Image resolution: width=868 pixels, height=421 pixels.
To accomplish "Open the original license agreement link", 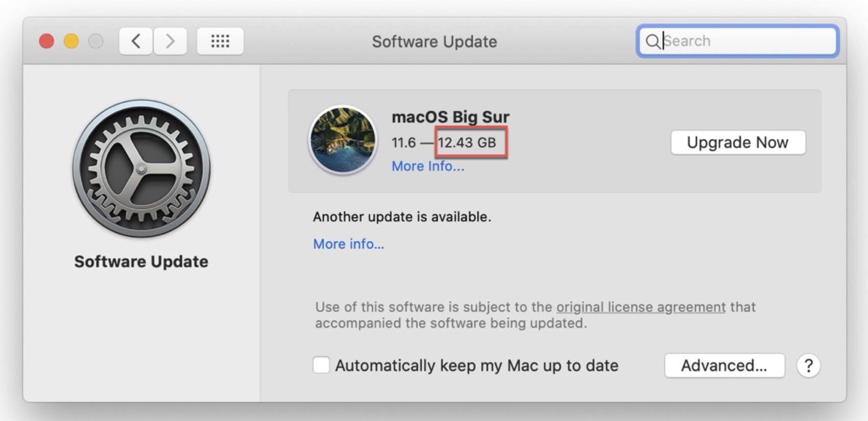I will click(x=641, y=307).
